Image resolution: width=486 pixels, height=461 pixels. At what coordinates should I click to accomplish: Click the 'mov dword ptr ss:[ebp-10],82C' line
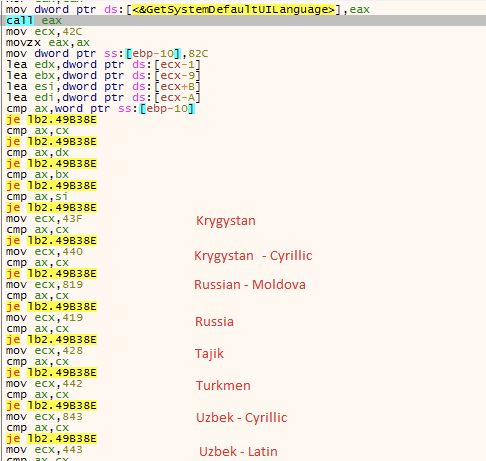point(107,54)
